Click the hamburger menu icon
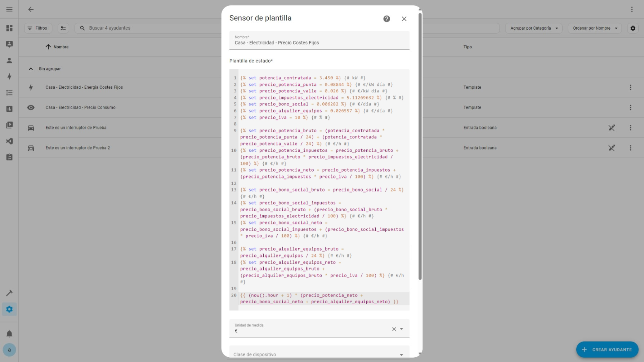Image resolution: width=644 pixels, height=362 pixels. coord(9,9)
